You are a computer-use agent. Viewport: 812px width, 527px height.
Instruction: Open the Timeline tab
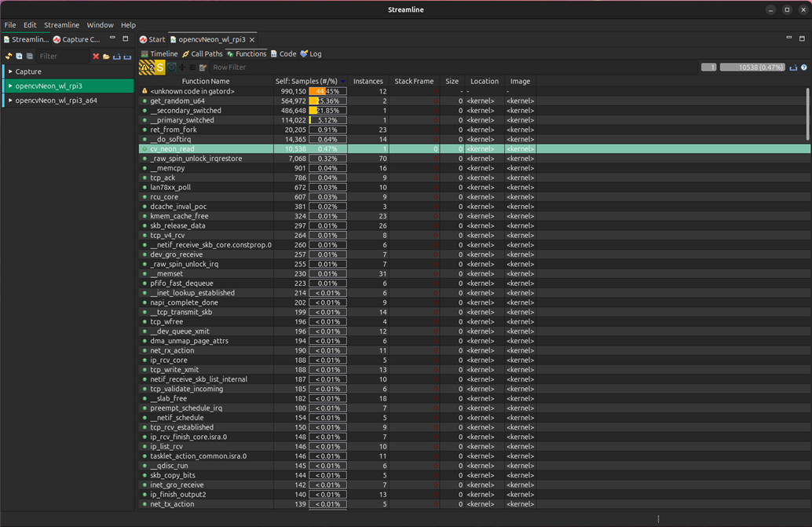[159, 54]
